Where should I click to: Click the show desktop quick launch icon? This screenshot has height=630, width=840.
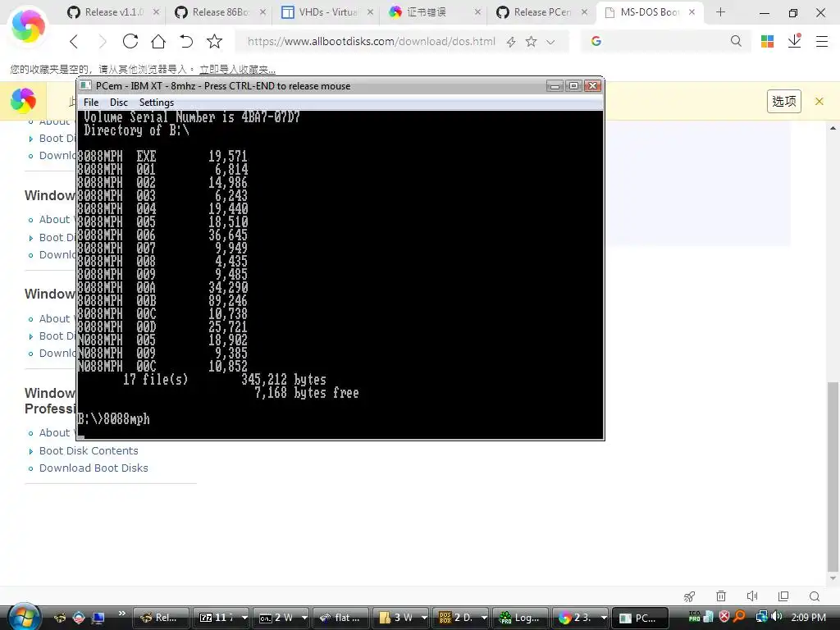[x=98, y=618]
